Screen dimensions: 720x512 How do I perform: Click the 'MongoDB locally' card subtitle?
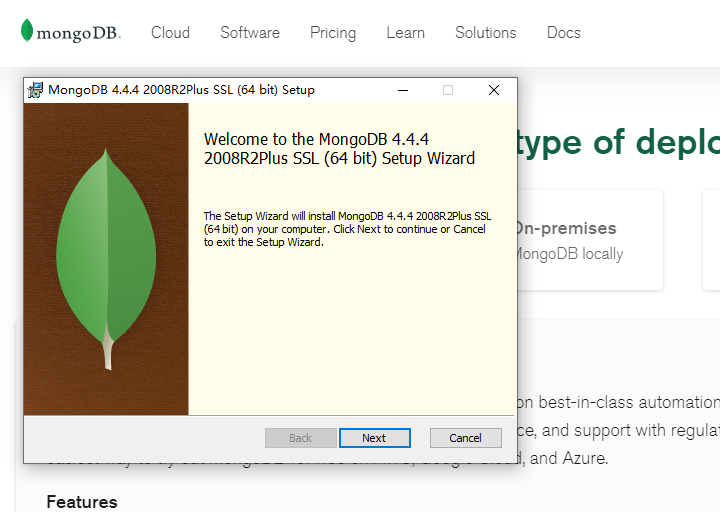[x=570, y=254]
